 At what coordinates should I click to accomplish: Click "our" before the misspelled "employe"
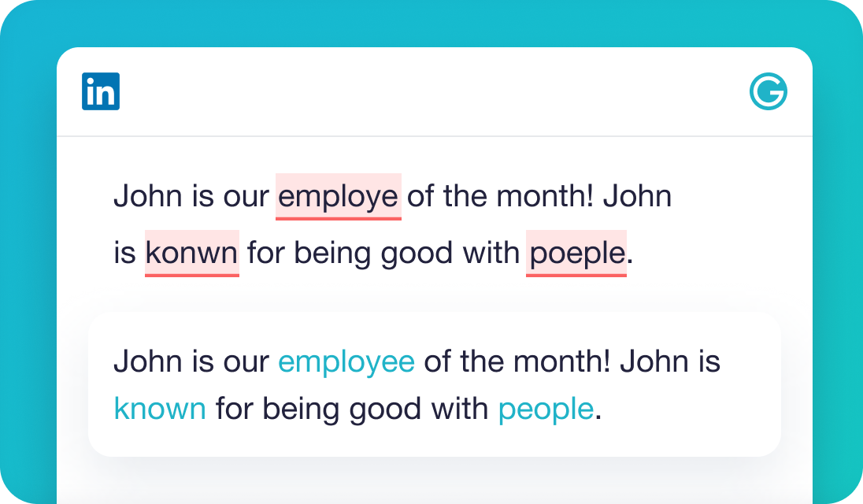[x=246, y=196]
